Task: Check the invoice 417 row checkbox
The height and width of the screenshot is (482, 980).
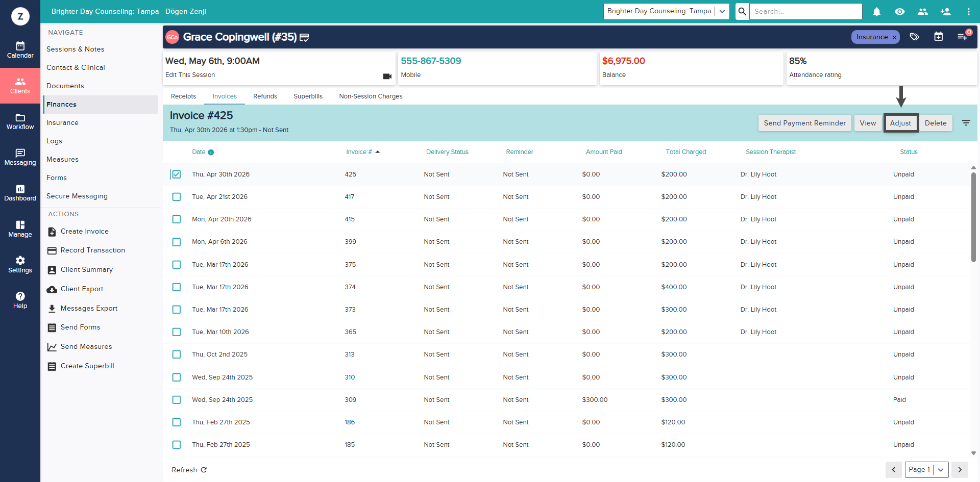Action: 177,197
